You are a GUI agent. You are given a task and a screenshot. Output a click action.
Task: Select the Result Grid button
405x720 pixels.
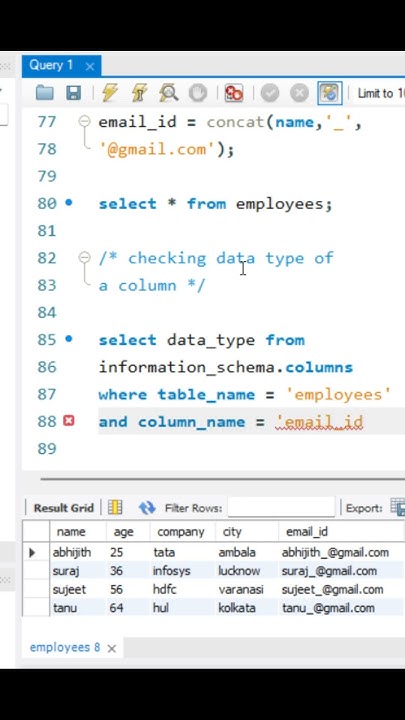(x=63, y=508)
